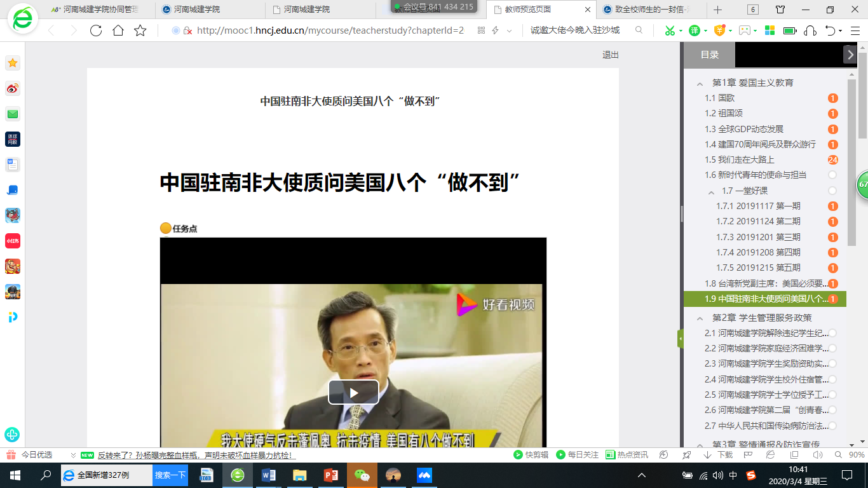This screenshot has height=488, width=868.
Task: Toggle system volume icon in the tray
Action: (x=718, y=475)
